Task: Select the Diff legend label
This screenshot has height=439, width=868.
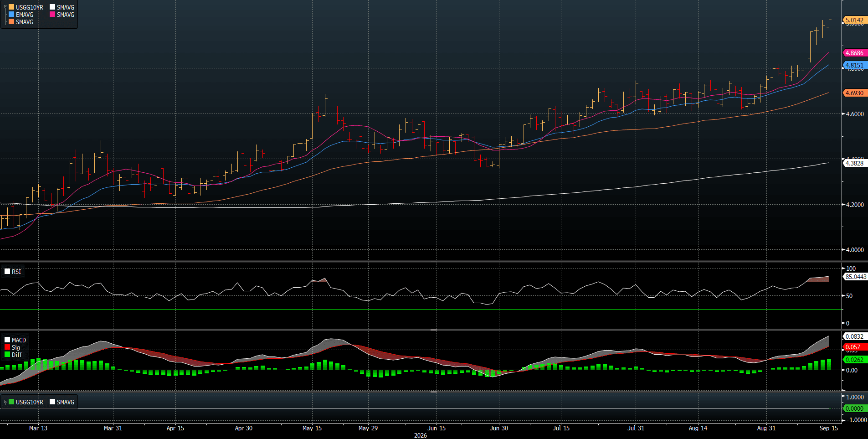Action: click(17, 355)
